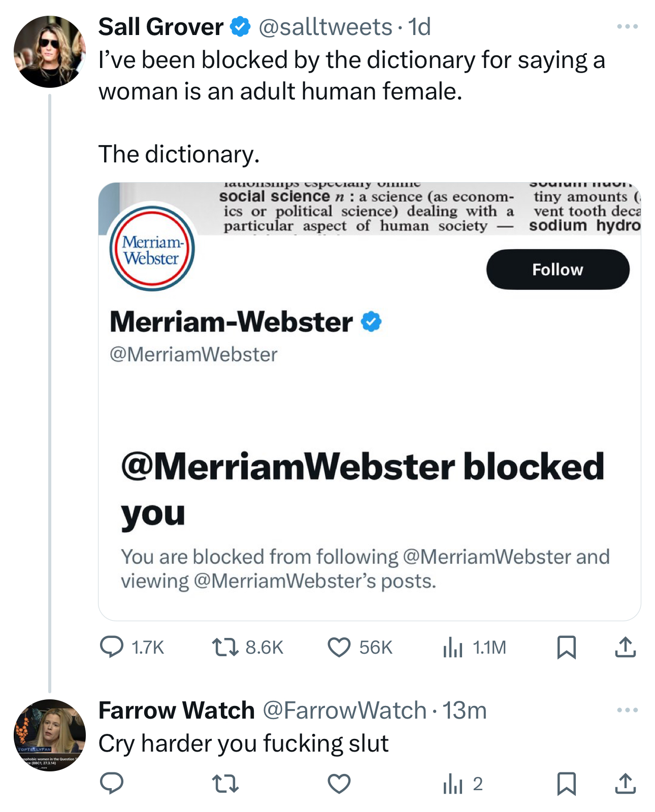Reply to Sall Grover's post

click(x=112, y=647)
